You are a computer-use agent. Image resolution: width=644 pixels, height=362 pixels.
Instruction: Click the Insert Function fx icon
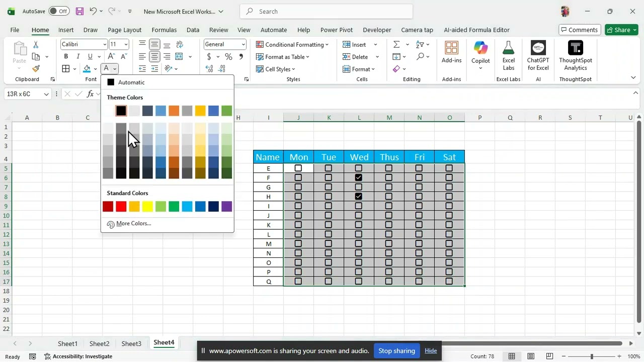91,94
